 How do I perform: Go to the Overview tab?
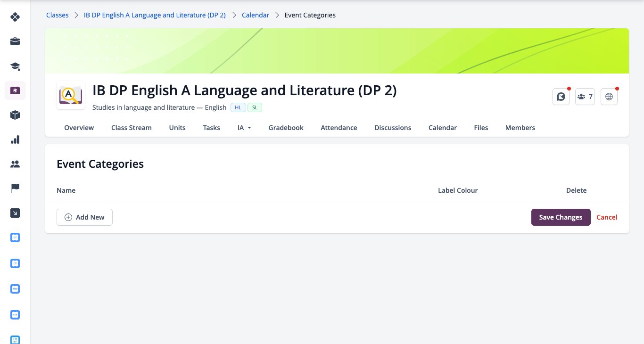79,128
